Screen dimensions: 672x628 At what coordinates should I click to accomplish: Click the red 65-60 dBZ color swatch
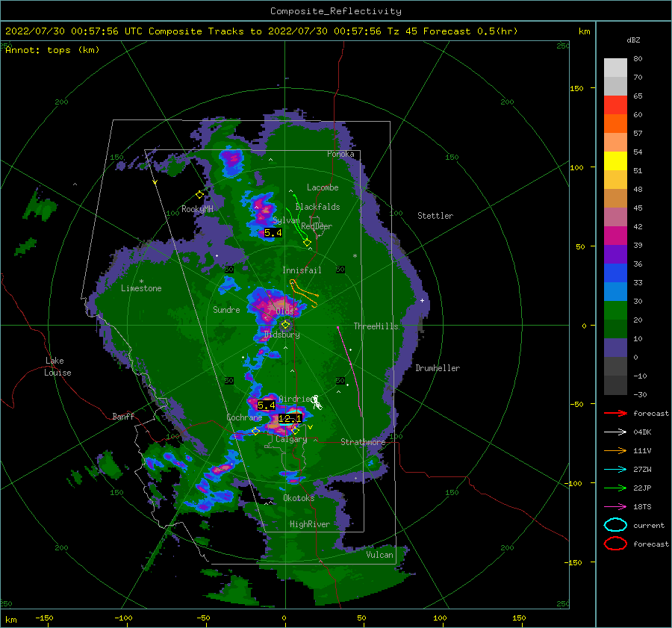615,105
